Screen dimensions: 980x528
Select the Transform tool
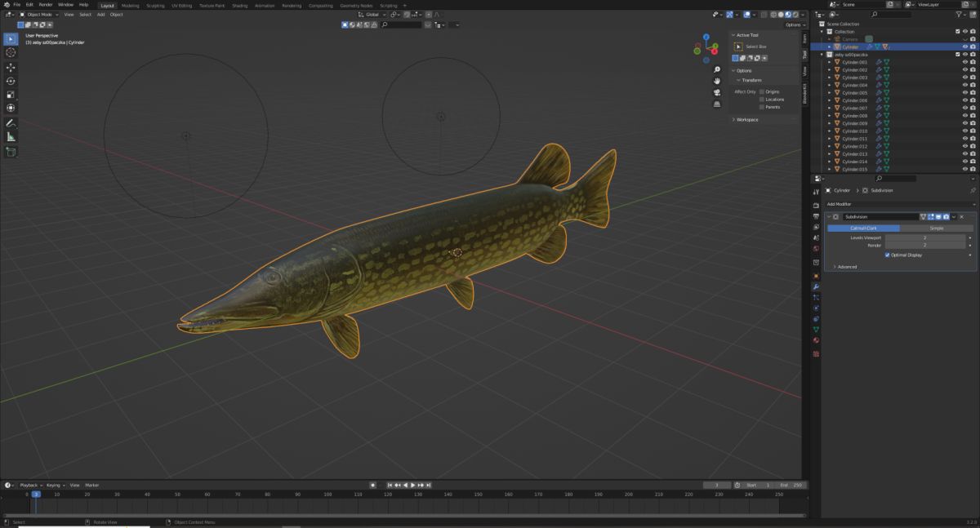(11, 107)
